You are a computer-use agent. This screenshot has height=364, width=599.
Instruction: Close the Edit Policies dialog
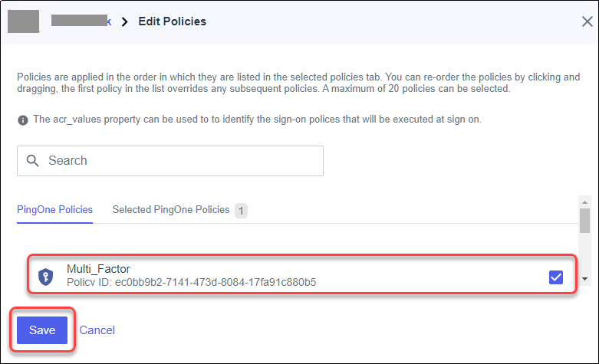[x=587, y=21]
